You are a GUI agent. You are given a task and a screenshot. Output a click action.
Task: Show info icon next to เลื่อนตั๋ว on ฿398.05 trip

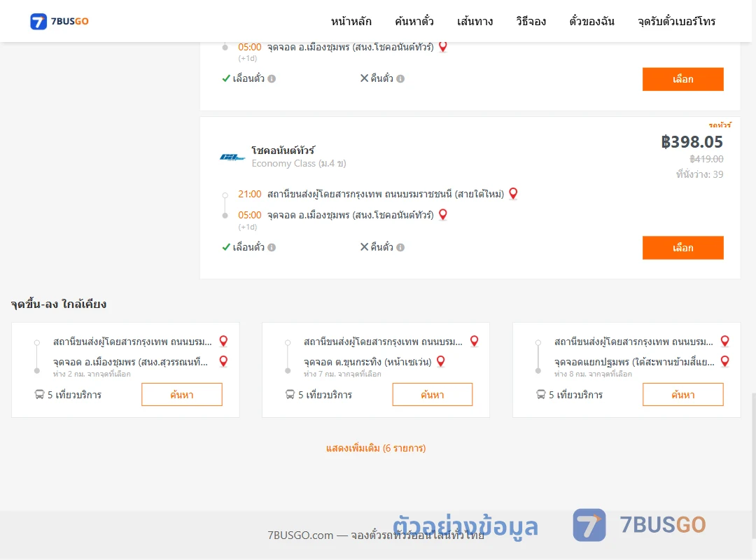[272, 247]
